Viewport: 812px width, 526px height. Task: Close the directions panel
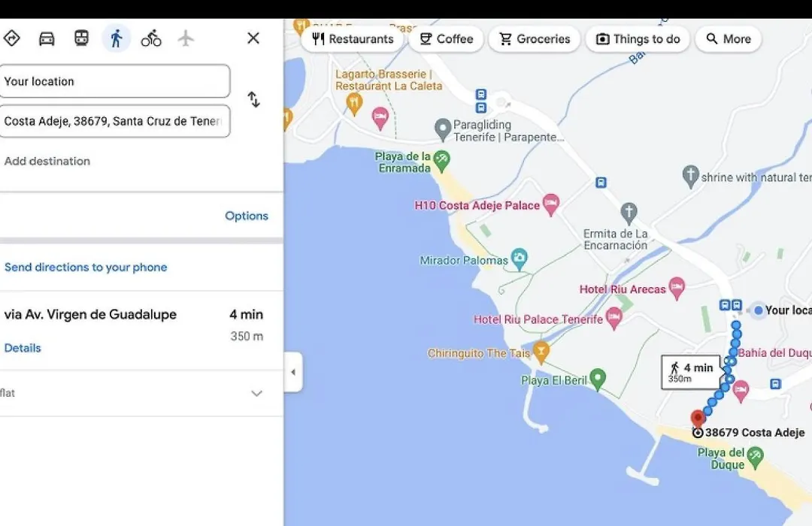[253, 38]
